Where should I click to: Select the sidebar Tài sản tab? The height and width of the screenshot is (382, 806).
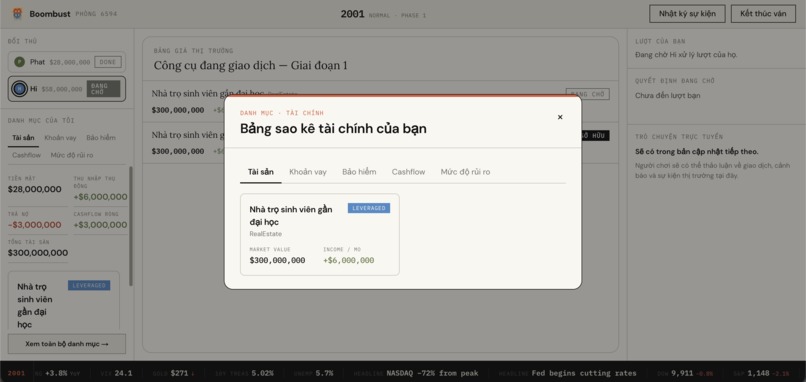(23, 138)
